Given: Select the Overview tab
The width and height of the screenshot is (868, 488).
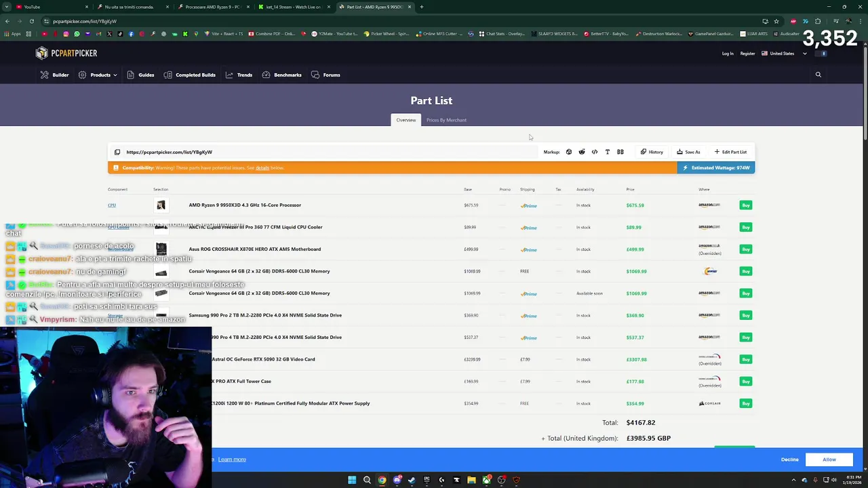Looking at the screenshot, I should (406, 120).
